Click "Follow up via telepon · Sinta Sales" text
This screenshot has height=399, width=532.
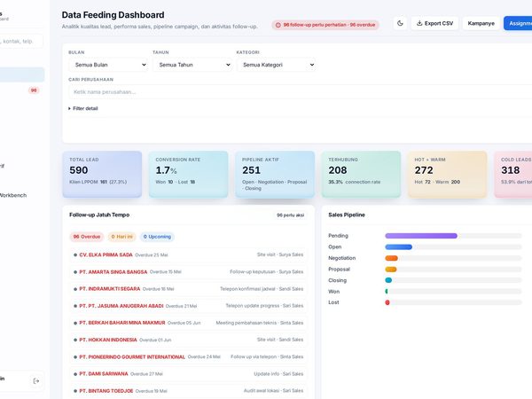click(x=267, y=356)
